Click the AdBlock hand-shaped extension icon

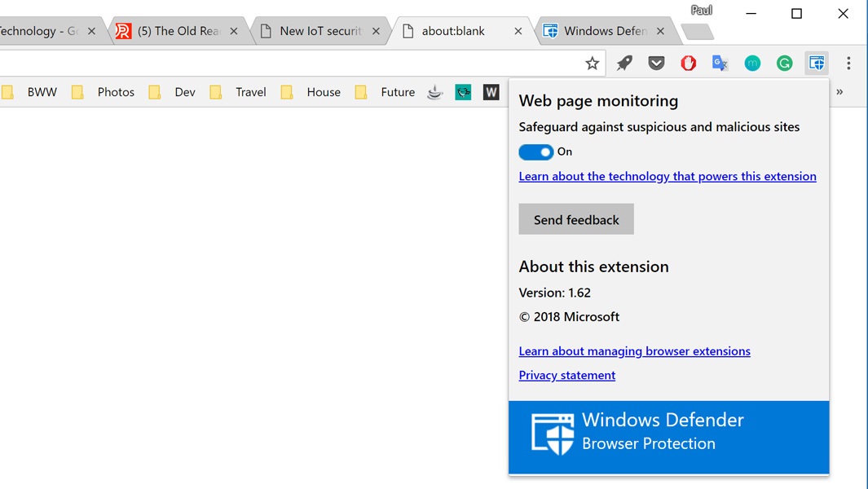click(688, 63)
